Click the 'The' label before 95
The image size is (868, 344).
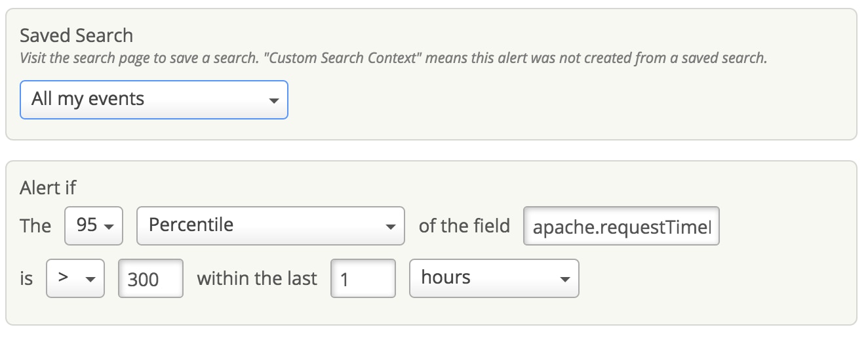coord(35,226)
